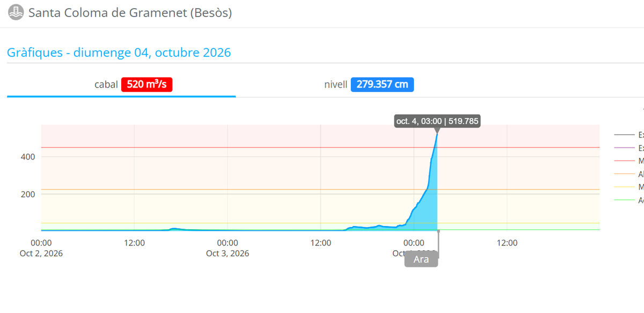The height and width of the screenshot is (313, 644).
Task: Toggle the orange legend line series
Action: [x=629, y=174]
